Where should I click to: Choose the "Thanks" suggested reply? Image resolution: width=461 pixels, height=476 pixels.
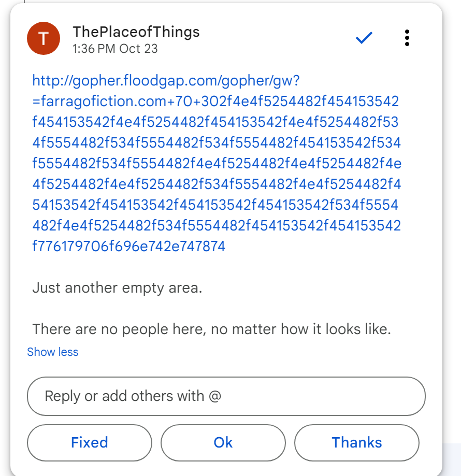point(356,442)
